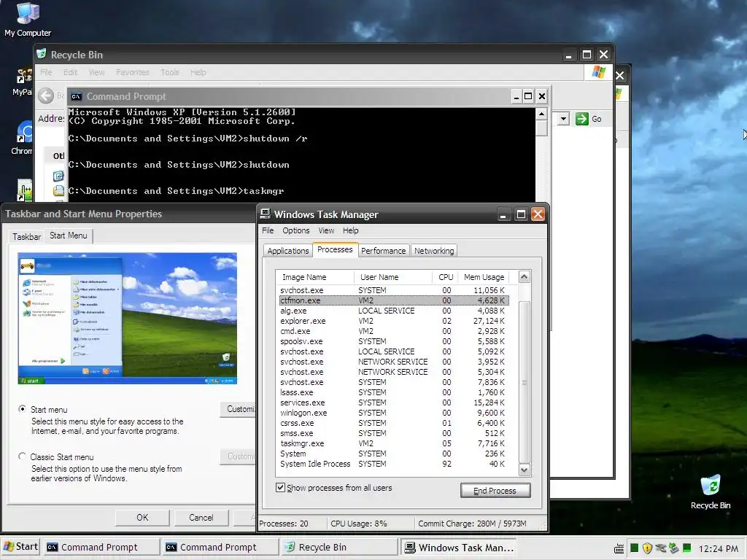
Task: Sort processes by Image Name column
Action: (x=315, y=277)
